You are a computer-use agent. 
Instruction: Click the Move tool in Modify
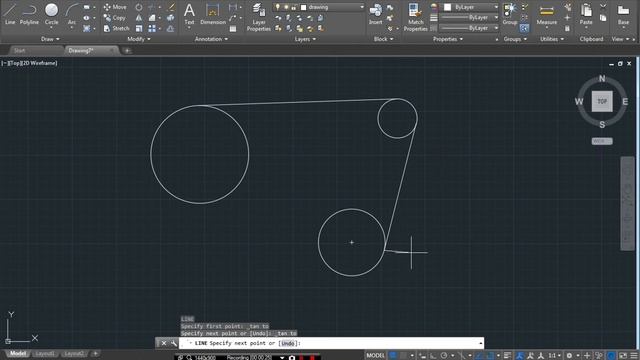tap(115, 7)
